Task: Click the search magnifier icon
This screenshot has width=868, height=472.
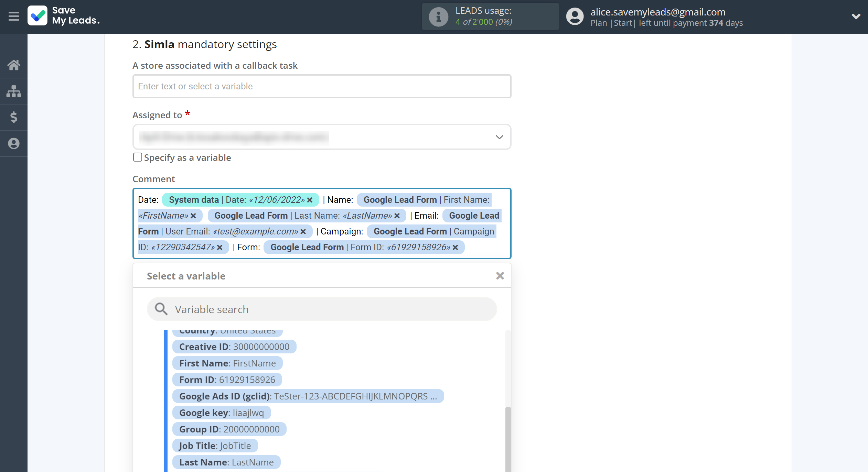Action: (x=161, y=309)
